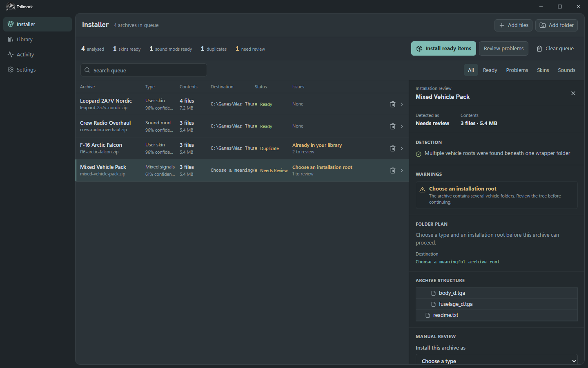The width and height of the screenshot is (588, 368).
Task: Click the warning triangle icon
Action: pos(422,190)
